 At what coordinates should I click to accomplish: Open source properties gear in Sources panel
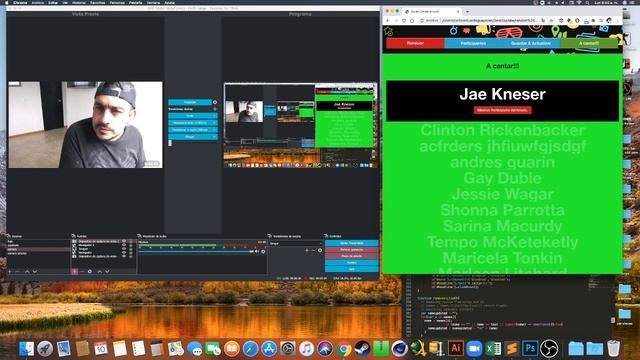pos(90,271)
